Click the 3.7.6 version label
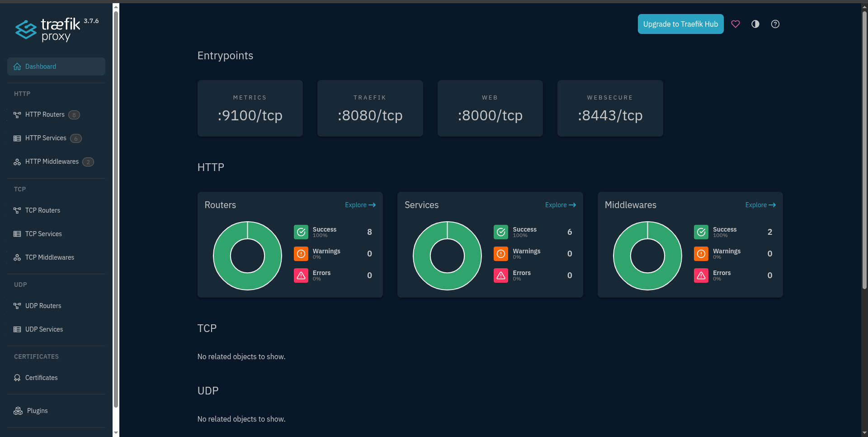This screenshot has height=437, width=868. point(91,21)
